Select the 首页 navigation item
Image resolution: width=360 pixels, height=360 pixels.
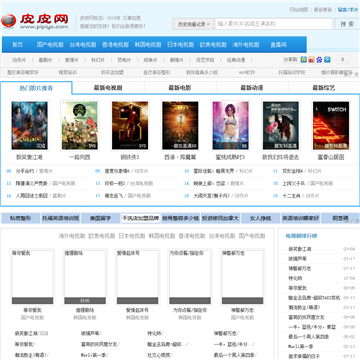tap(17, 45)
